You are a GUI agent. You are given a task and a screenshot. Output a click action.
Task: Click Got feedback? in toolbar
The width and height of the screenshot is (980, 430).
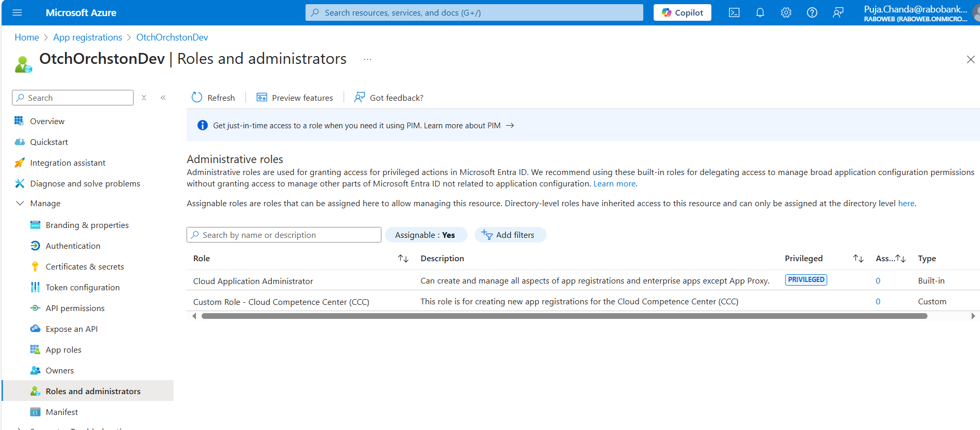[x=389, y=98]
